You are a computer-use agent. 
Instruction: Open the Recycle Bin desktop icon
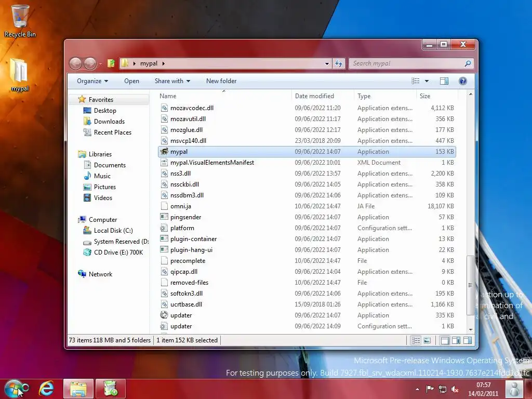20,21
